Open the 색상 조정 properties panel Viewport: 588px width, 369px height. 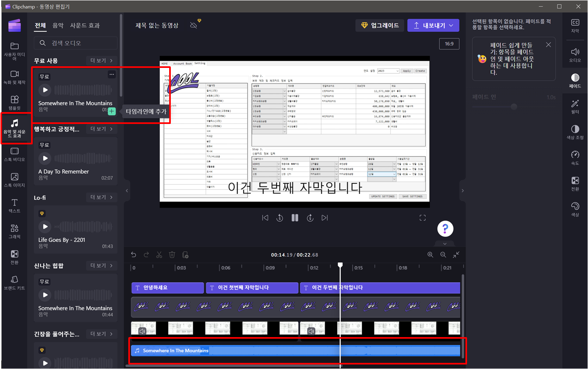click(575, 132)
